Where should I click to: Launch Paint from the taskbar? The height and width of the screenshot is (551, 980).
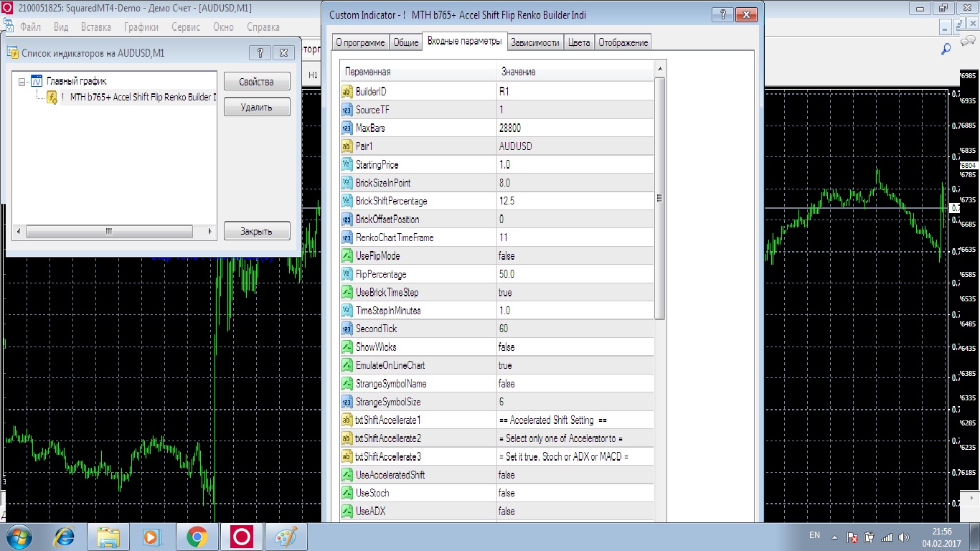click(x=286, y=536)
